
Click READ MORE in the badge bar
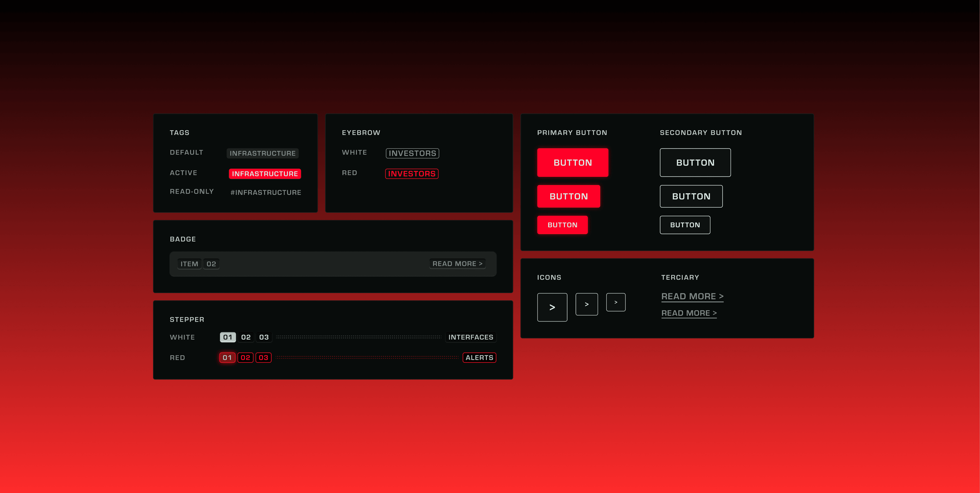pos(457,264)
